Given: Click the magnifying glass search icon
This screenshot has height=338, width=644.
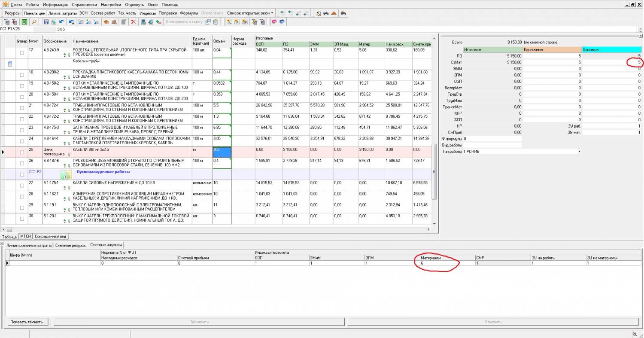Looking at the screenshot, I should tap(33, 22).
